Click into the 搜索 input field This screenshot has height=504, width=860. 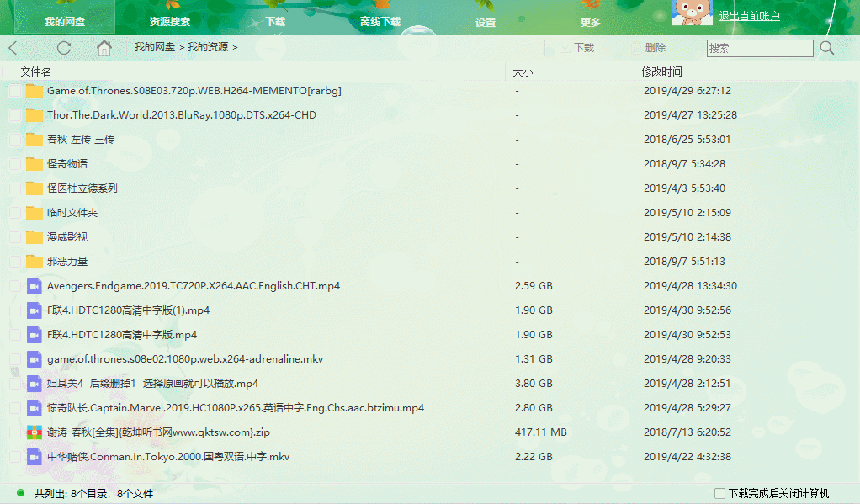760,48
